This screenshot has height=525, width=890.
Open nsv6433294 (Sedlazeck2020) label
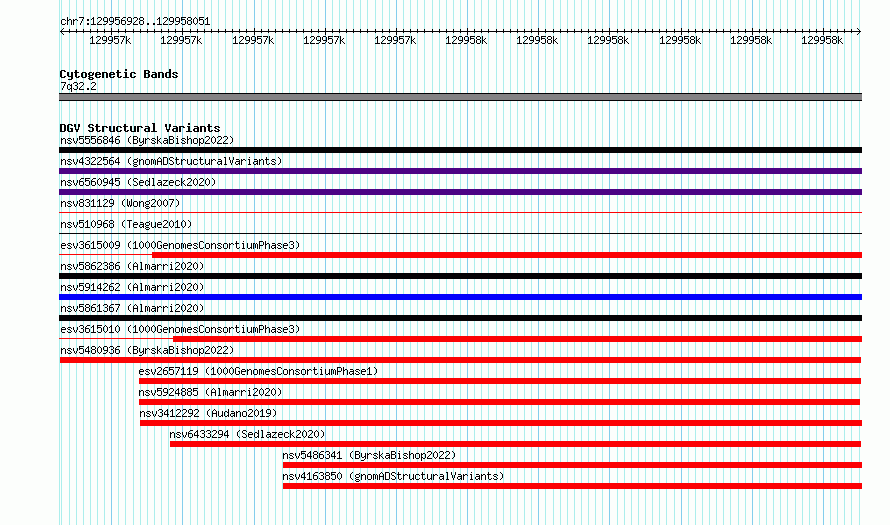pyautogui.click(x=247, y=434)
